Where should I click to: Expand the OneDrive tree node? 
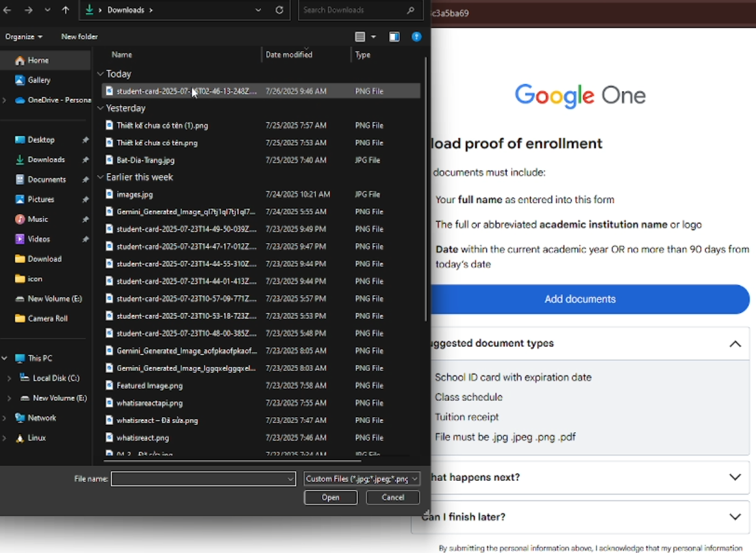click(x=5, y=100)
